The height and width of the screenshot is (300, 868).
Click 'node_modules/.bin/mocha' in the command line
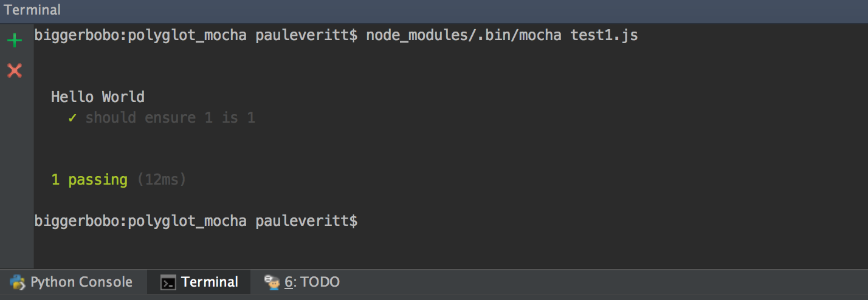pos(464,36)
